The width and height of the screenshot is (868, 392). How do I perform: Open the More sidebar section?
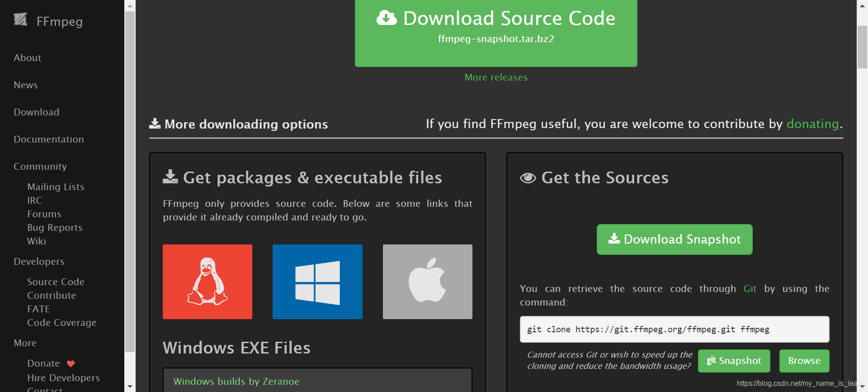click(x=25, y=343)
